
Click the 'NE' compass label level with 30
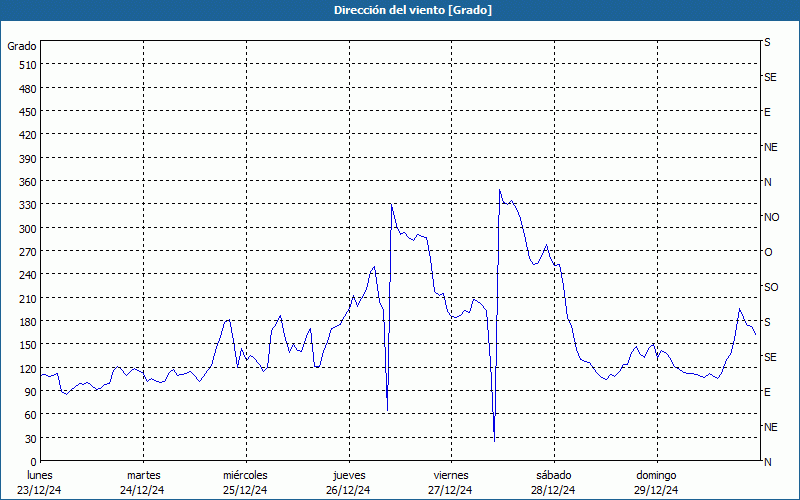click(771, 427)
